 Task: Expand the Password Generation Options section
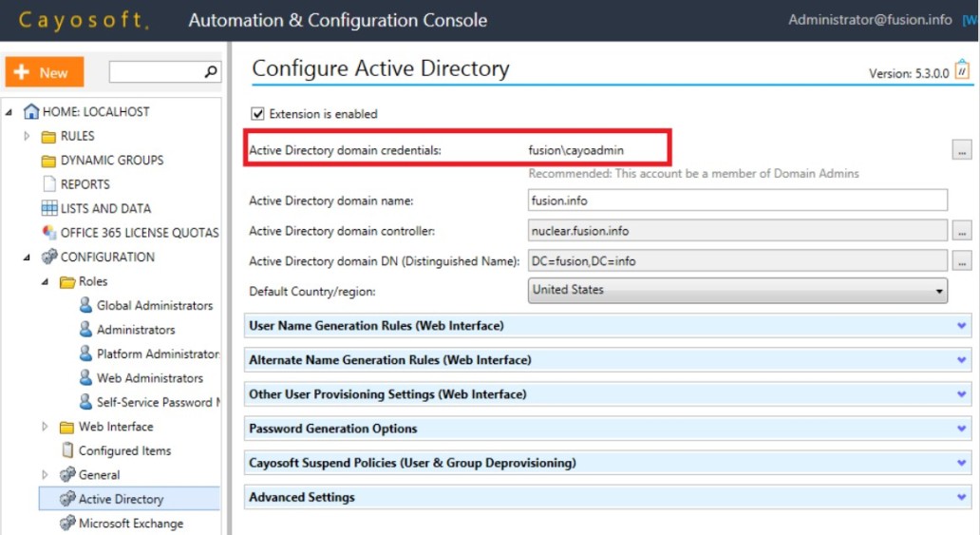(608, 429)
